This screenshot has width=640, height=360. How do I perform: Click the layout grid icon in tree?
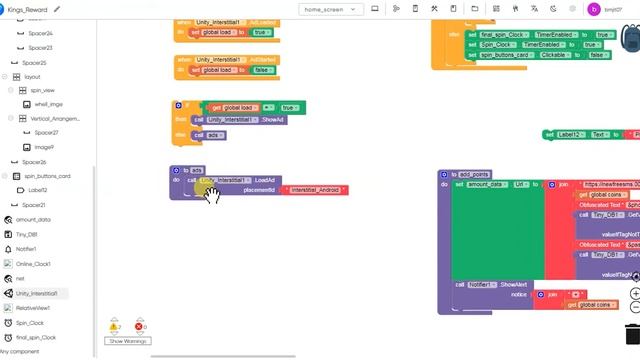pos(16,77)
